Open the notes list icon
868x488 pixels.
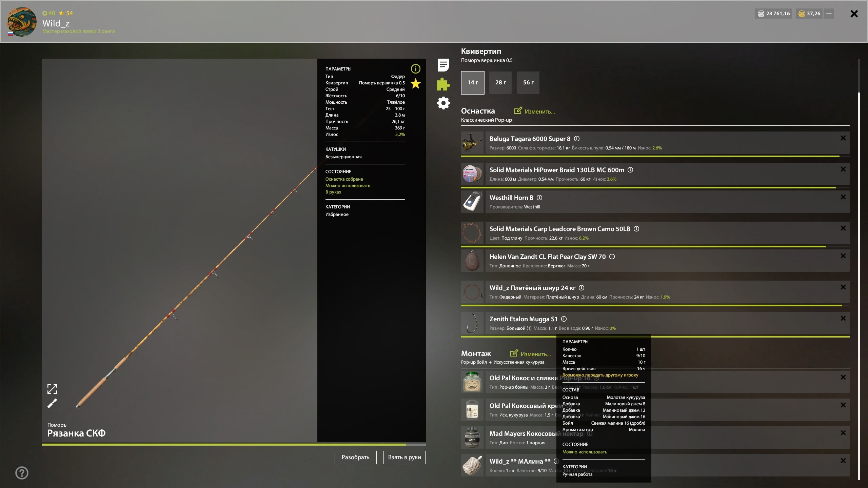pos(443,65)
